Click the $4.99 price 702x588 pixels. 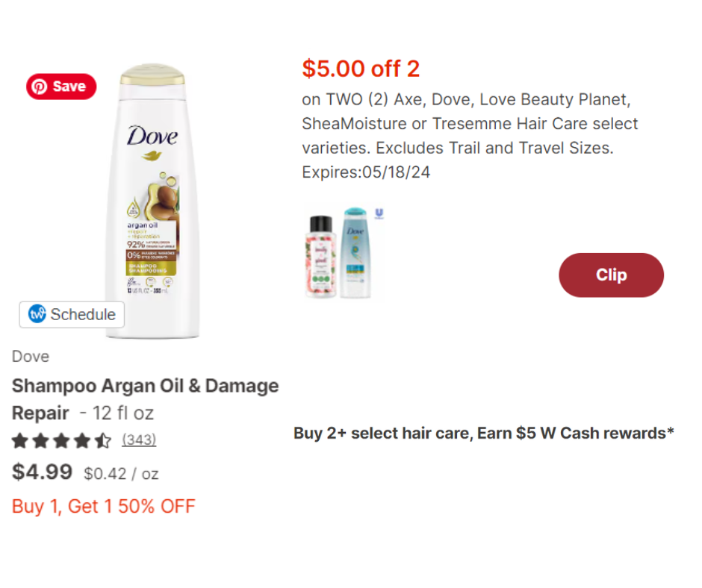(x=43, y=472)
